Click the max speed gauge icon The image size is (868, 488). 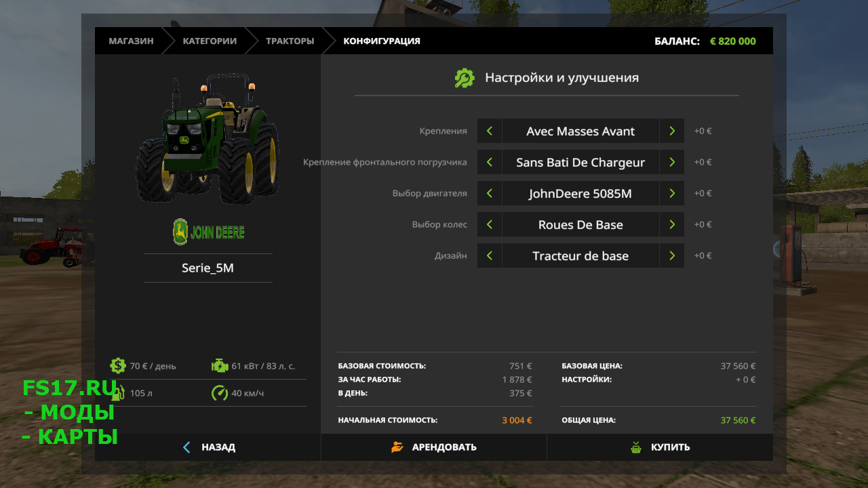(x=220, y=393)
